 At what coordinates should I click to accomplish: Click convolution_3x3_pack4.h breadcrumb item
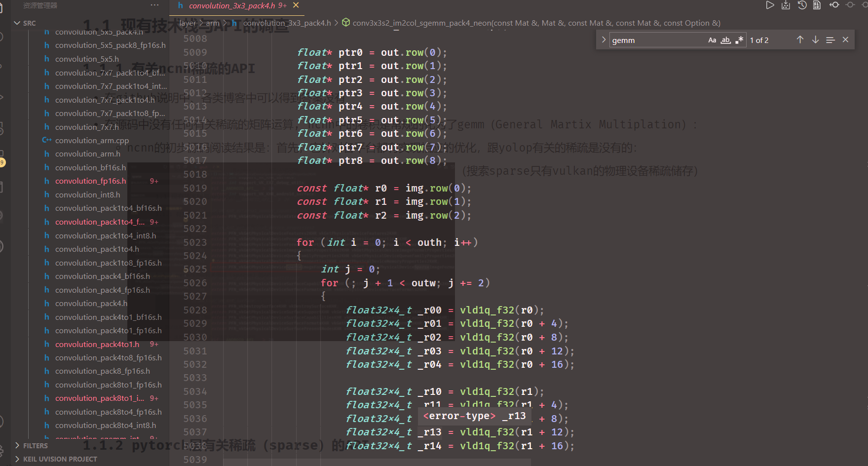pos(287,23)
